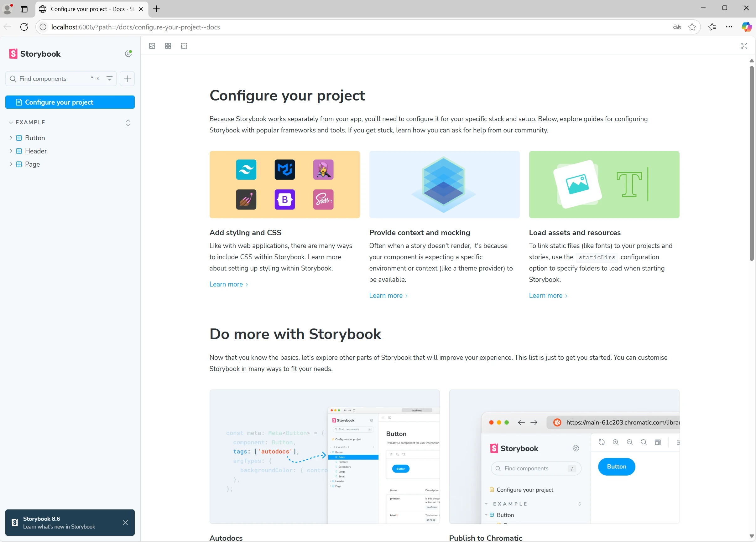The image size is (756, 542).
Task: Select Configure your project in sidebar
Action: 70,102
